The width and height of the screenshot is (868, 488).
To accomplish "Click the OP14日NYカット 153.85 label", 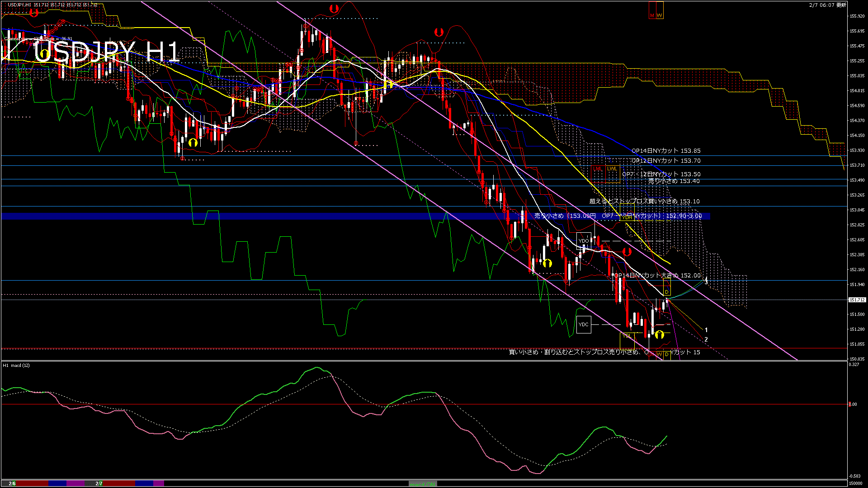I will (666, 151).
